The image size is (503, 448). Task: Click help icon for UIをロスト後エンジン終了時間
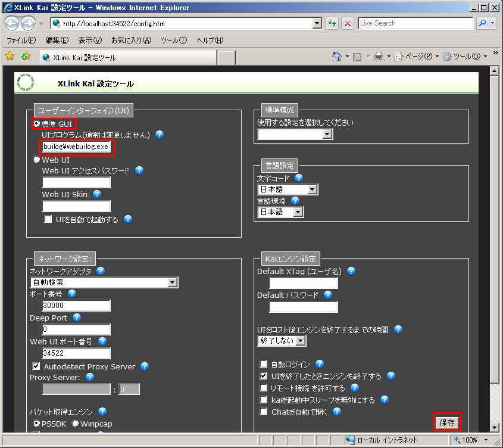tap(398, 329)
